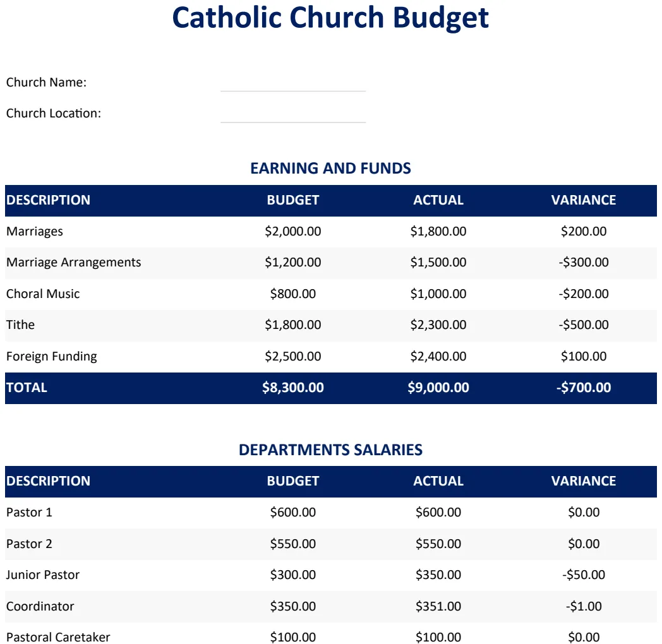Click the 'Church Name:' label
This screenshot has width=662, height=644.
47,82
